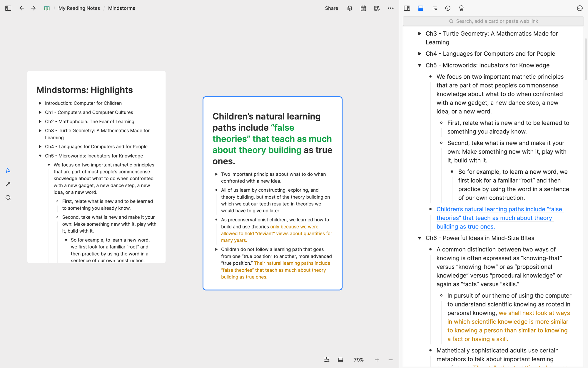Open the library shelf icon
Image resolution: width=588 pixels, height=368 pixels.
coord(377,8)
